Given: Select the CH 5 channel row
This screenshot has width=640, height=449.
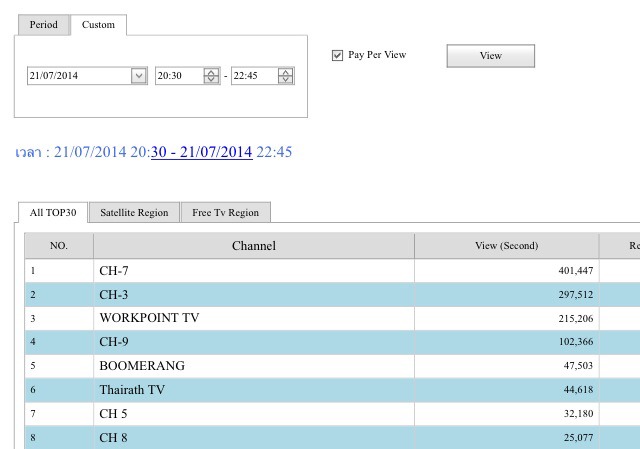Looking at the screenshot, I should click(x=332, y=414).
